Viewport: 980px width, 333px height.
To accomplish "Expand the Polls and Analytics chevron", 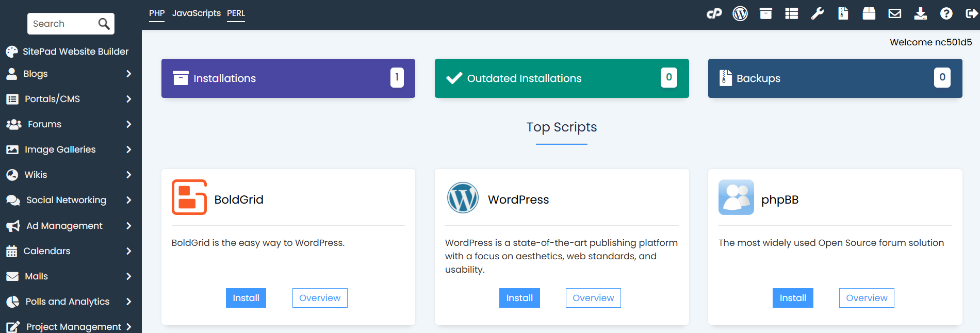I will click(x=129, y=302).
